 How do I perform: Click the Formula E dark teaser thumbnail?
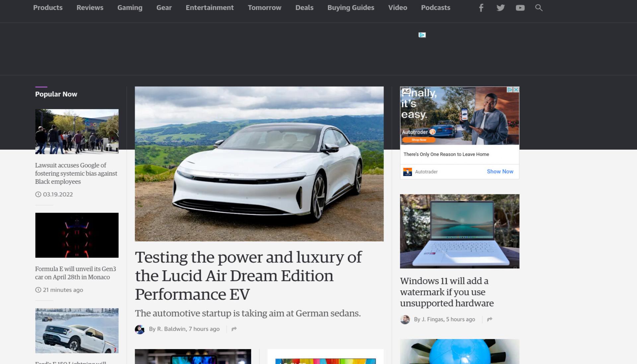click(x=77, y=235)
